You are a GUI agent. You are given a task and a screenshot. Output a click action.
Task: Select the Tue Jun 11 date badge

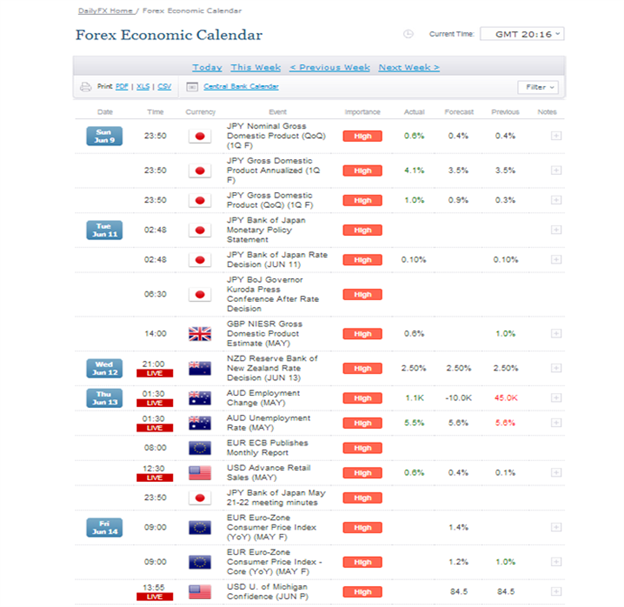coord(104,230)
